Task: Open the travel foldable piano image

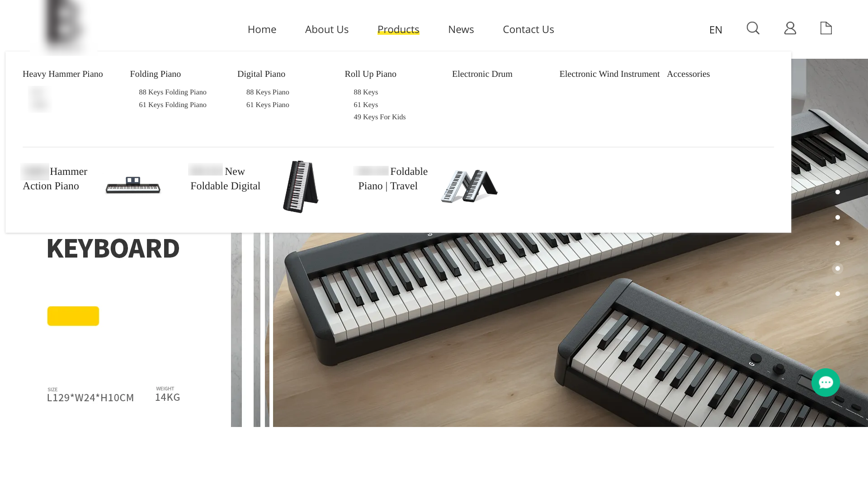Action: pyautogui.click(x=469, y=186)
